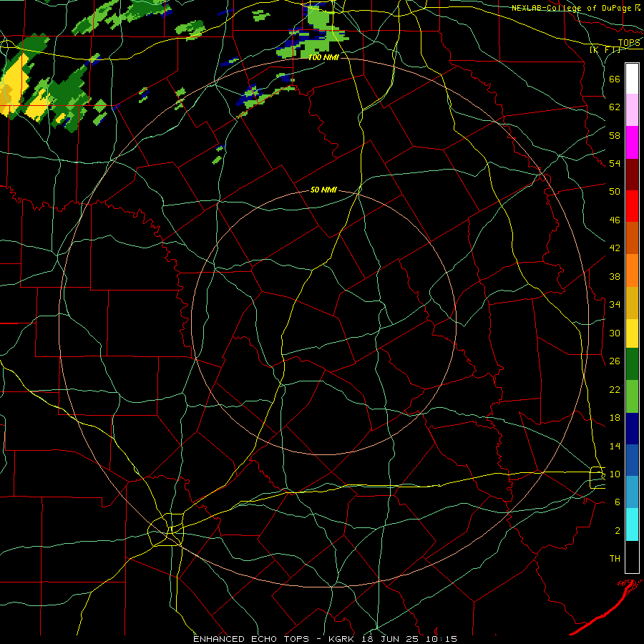Click the yellow legend swatch
This screenshot has width=644, height=644.
tap(632, 333)
